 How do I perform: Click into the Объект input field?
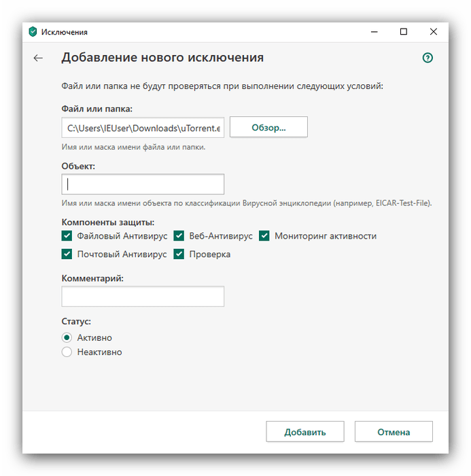[143, 184]
